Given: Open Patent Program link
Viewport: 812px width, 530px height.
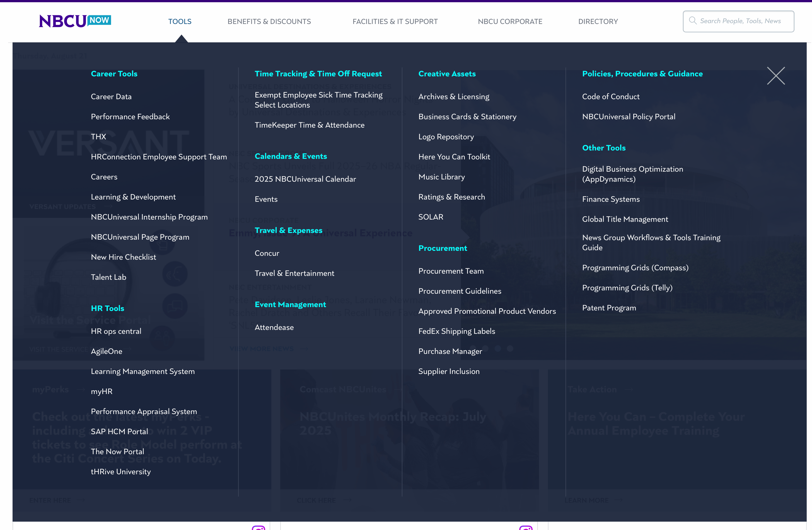Looking at the screenshot, I should (x=609, y=308).
